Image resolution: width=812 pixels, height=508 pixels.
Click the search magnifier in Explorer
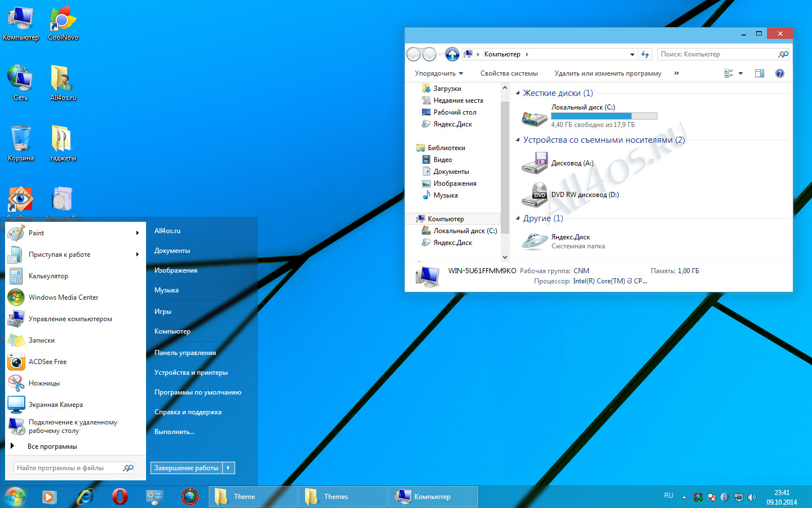pyautogui.click(x=783, y=54)
